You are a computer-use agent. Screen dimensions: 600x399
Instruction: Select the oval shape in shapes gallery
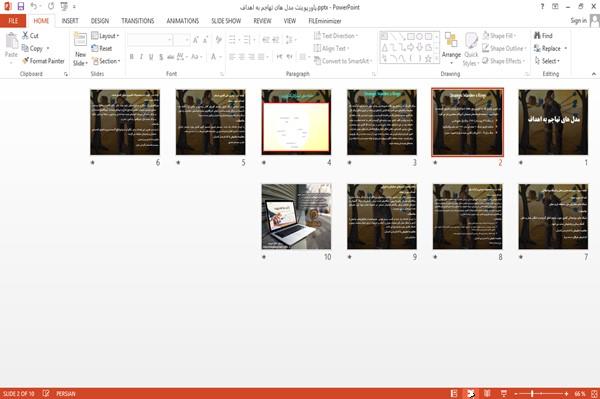click(x=419, y=36)
